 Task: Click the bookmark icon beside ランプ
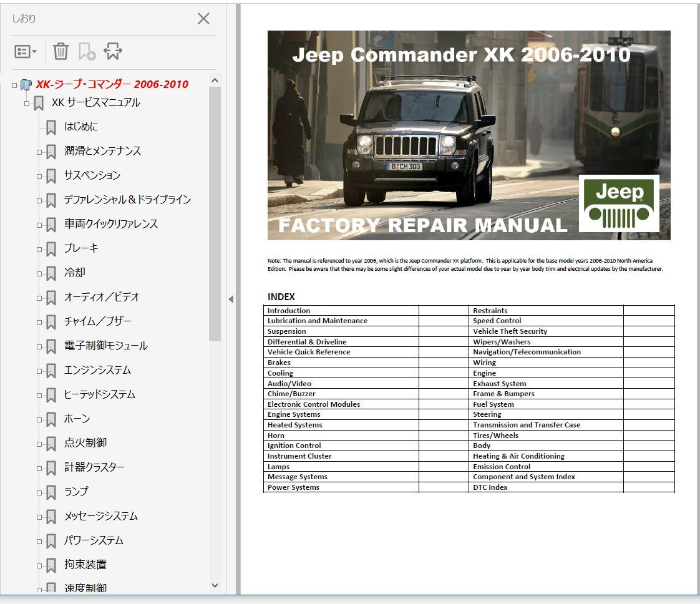pyautogui.click(x=51, y=492)
